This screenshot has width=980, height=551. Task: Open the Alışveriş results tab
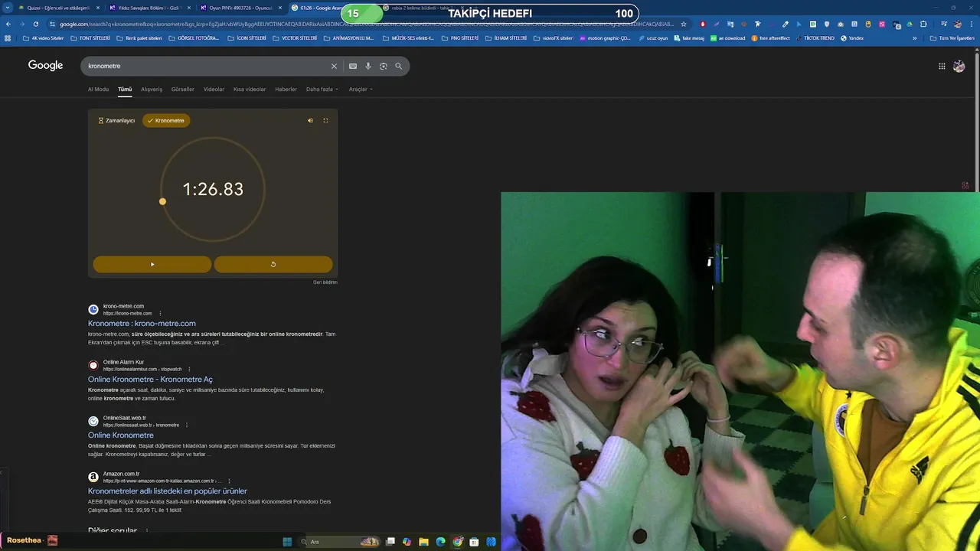152,89
